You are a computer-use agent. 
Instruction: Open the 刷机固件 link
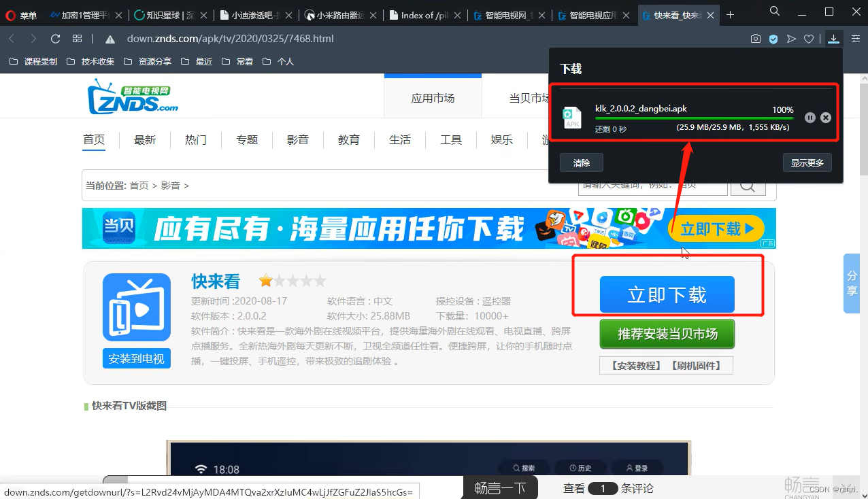[695, 366]
